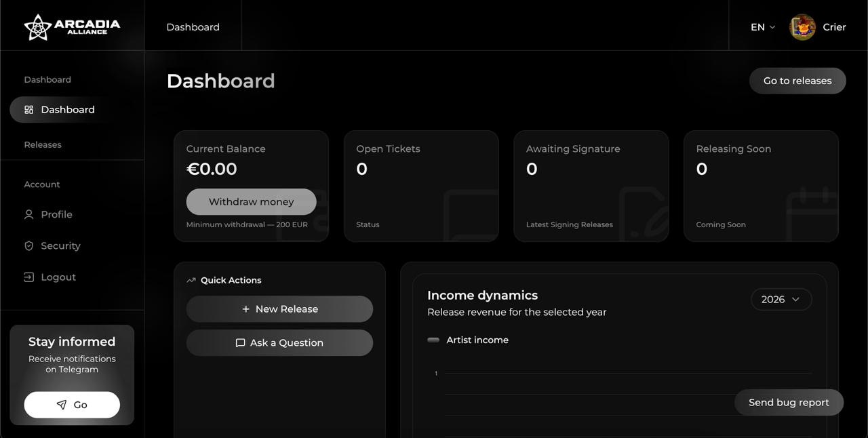Click the Withdraw money button

click(252, 201)
